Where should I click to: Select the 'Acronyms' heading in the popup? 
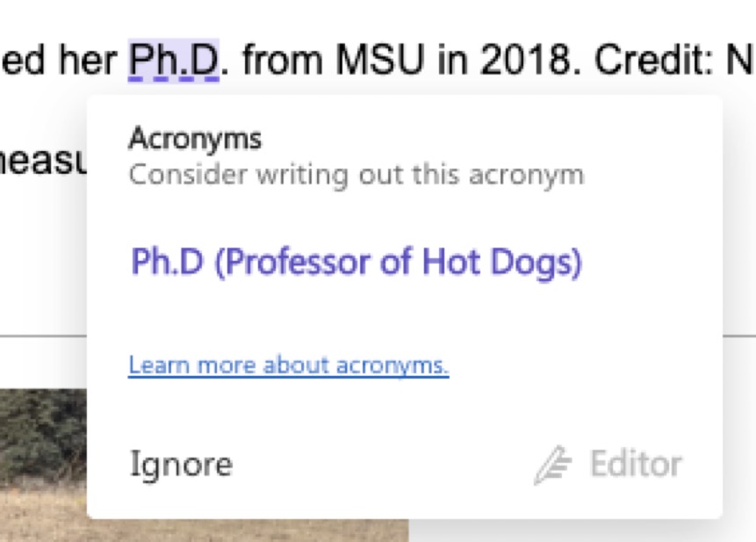click(x=195, y=139)
